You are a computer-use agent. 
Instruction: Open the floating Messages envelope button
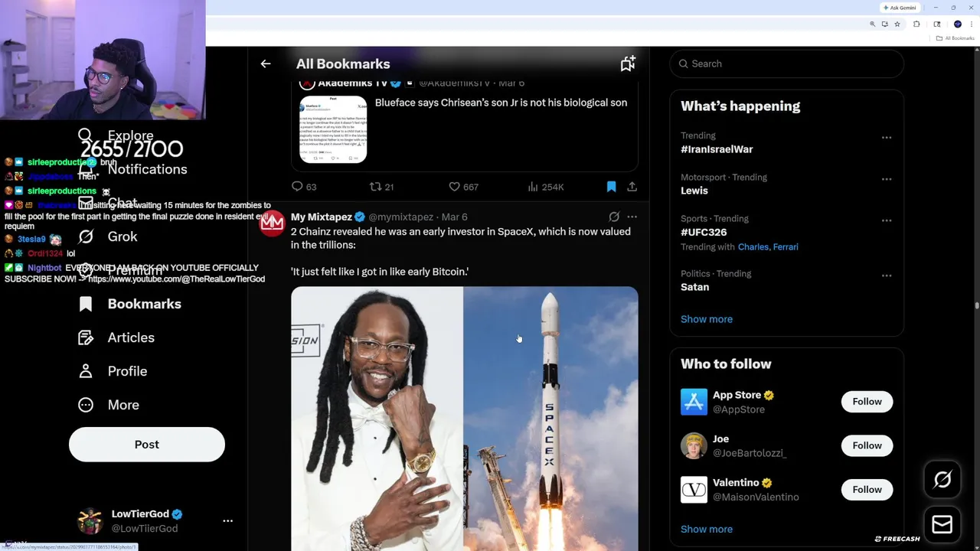click(942, 524)
